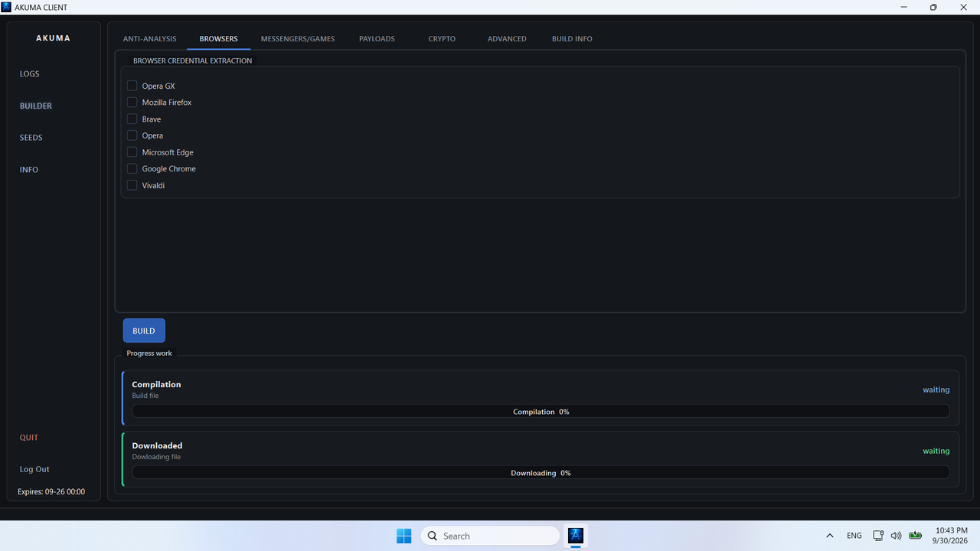Image resolution: width=980 pixels, height=551 pixels.
Task: Show hidden icons tray chevron
Action: [x=829, y=536]
